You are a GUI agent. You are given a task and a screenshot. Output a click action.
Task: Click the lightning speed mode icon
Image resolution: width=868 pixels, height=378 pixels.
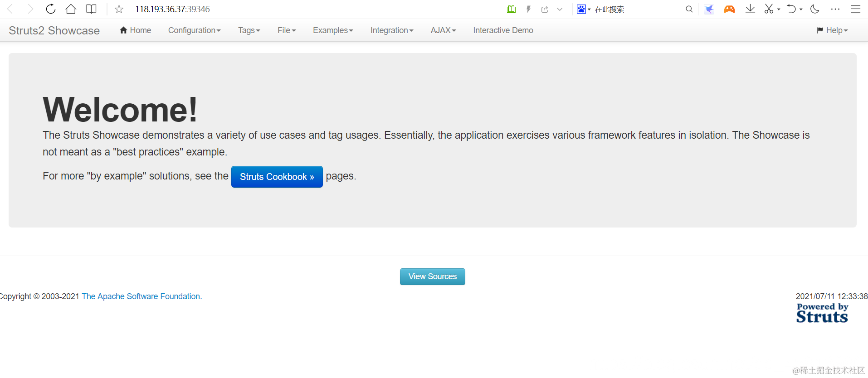point(528,9)
